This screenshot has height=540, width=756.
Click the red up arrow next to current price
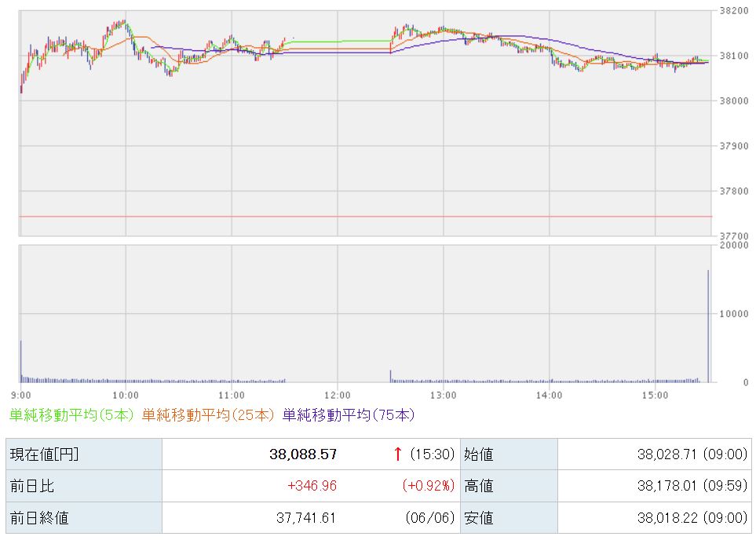[398, 454]
